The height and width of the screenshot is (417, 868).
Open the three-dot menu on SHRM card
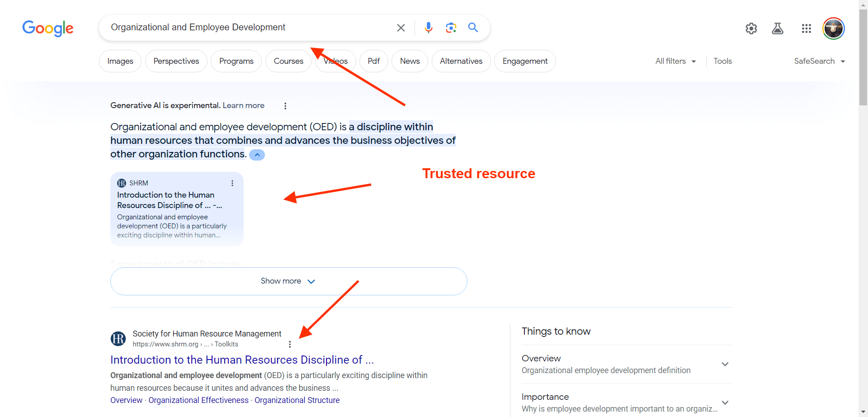tap(232, 183)
